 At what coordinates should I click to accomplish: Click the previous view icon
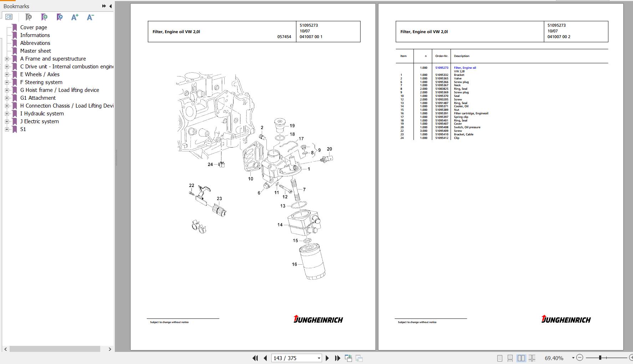[x=348, y=358]
